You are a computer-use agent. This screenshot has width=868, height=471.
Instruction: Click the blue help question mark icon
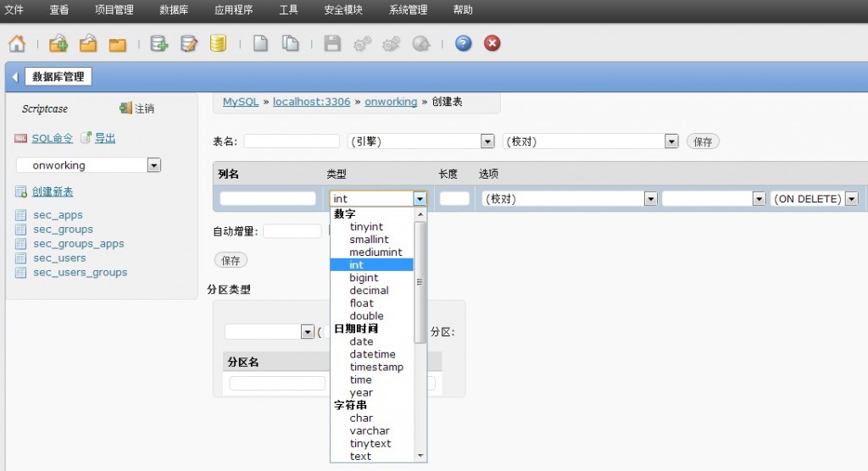[463, 43]
